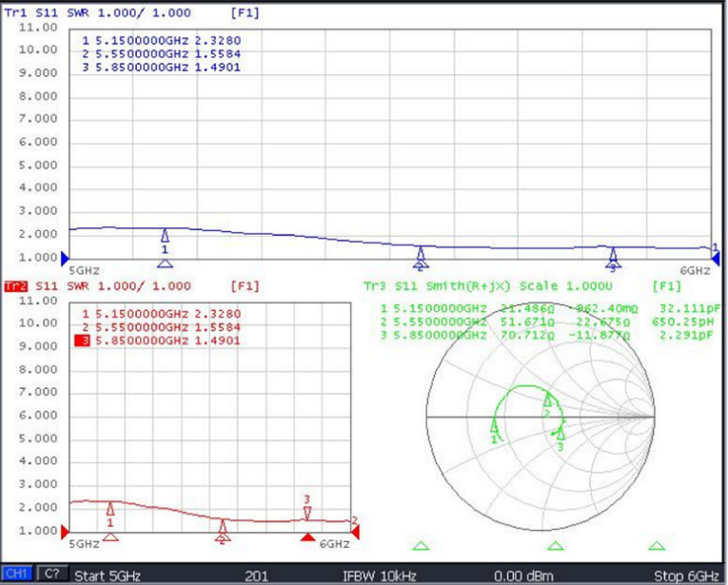This screenshot has height=585, width=728.
Task: Click the filled red marker 3 axis triangle in Tr2
Action: coord(306,537)
